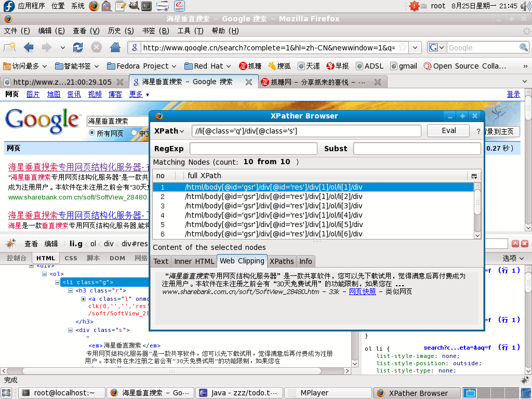Click the Firebug minimize red up-arrow icon
Screen dimensions: 532x399
tap(515, 244)
